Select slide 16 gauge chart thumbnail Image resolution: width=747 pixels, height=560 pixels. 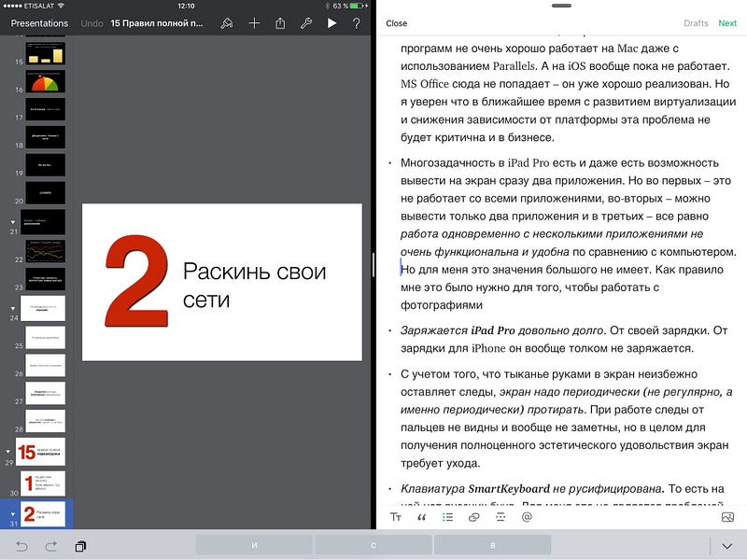[x=45, y=81]
